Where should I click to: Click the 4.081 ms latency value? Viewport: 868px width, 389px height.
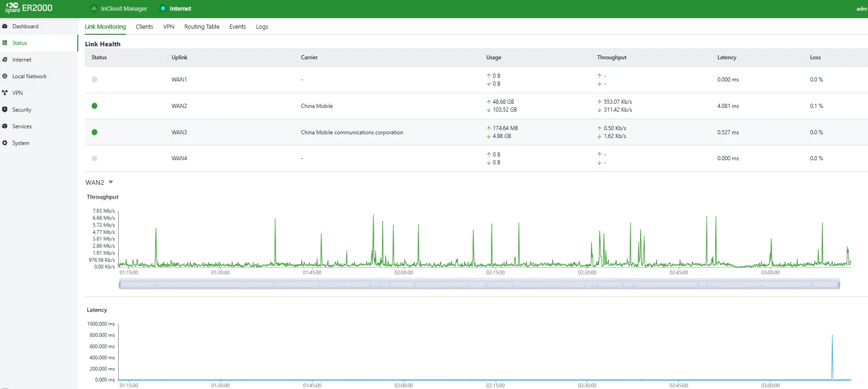point(728,106)
